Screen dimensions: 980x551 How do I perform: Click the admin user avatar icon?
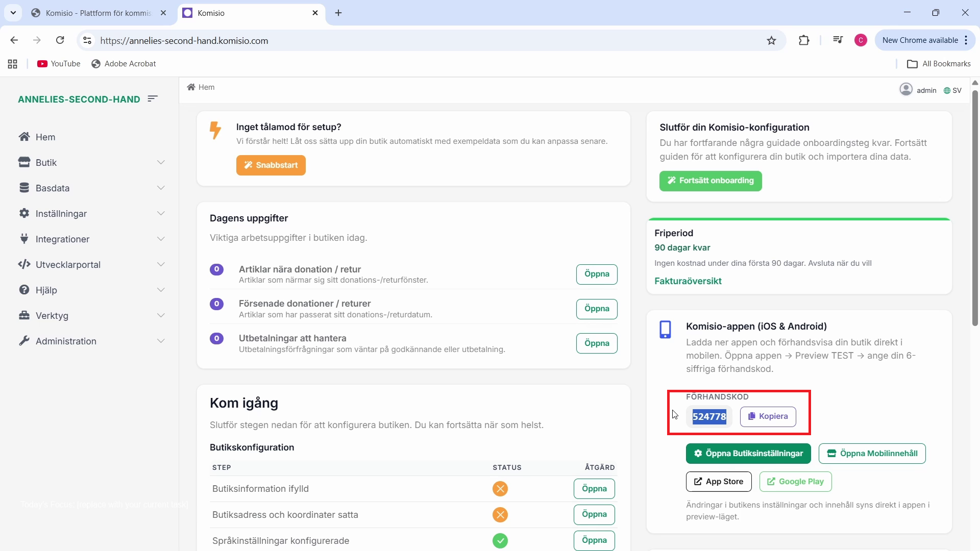point(905,90)
